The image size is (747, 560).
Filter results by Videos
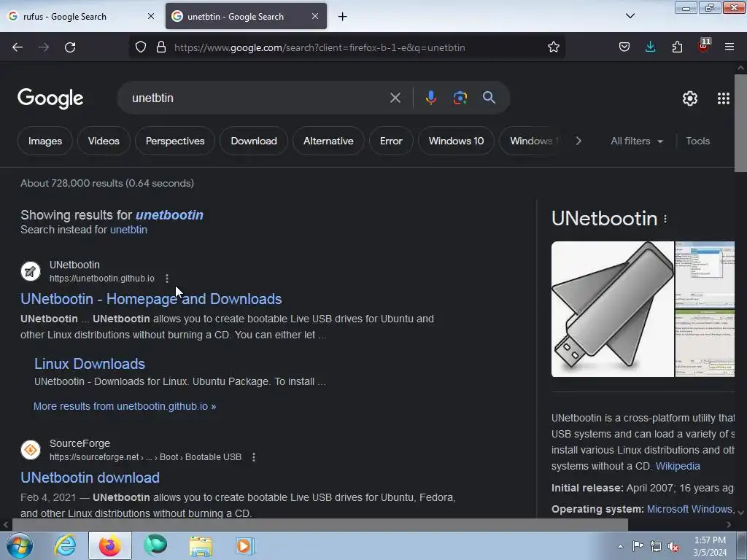coord(104,141)
